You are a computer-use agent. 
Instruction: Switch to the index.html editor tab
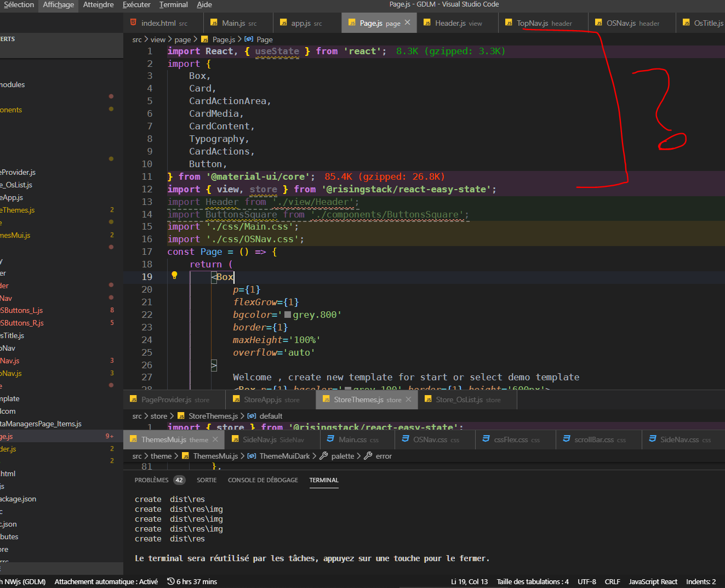point(163,23)
